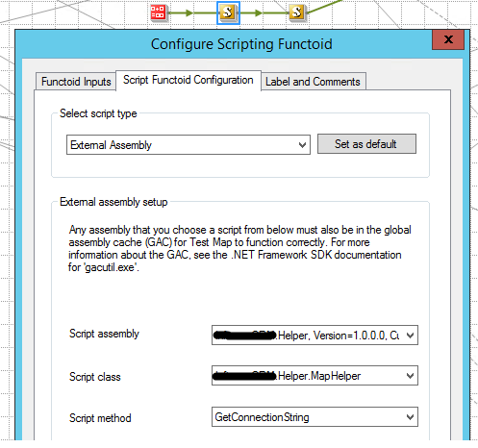Switch to the Functoid Inputs tab
Image resolution: width=478 pixels, height=448 pixels.
76,82
